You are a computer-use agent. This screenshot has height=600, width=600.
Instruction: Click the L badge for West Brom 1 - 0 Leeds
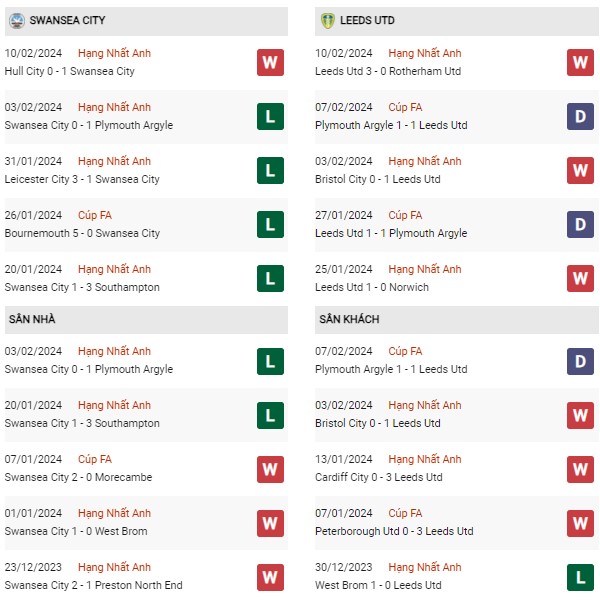point(580,577)
